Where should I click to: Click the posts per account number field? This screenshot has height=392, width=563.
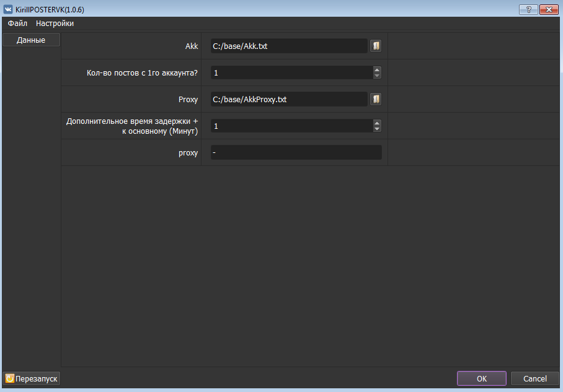[291, 72]
